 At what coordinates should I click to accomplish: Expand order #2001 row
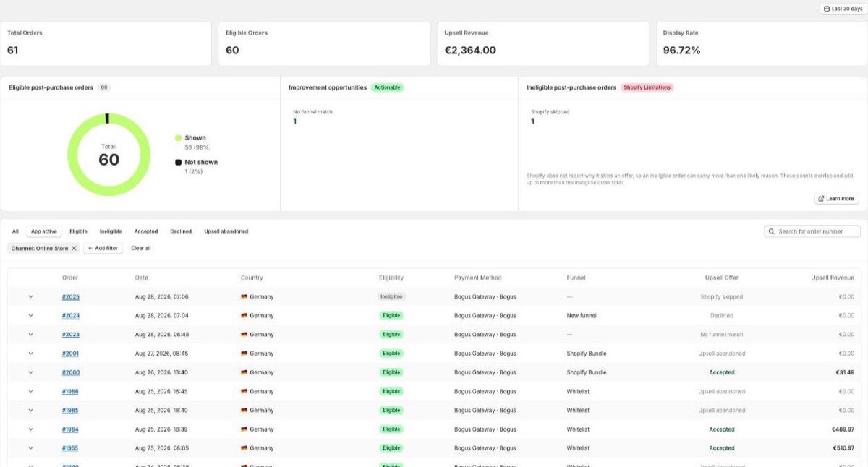30,353
